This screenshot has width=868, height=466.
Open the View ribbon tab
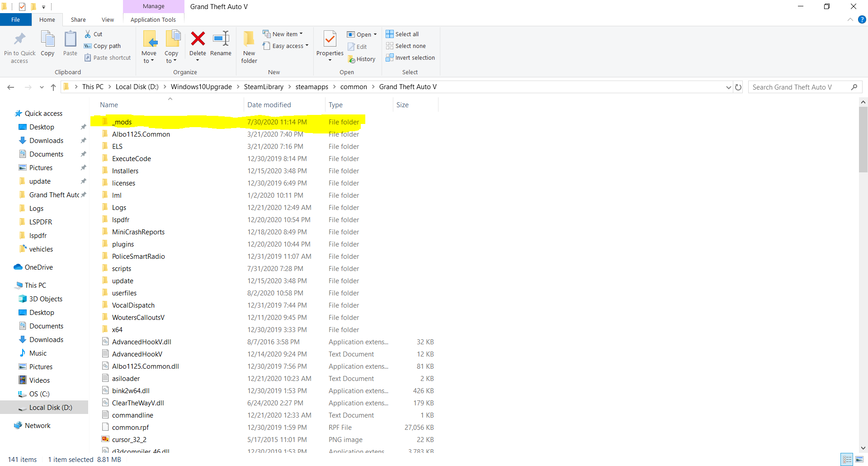[108, 20]
